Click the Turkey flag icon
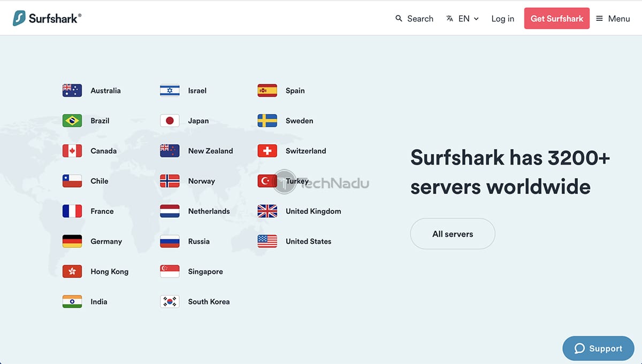Viewport: 642px width, 364px height. (267, 181)
